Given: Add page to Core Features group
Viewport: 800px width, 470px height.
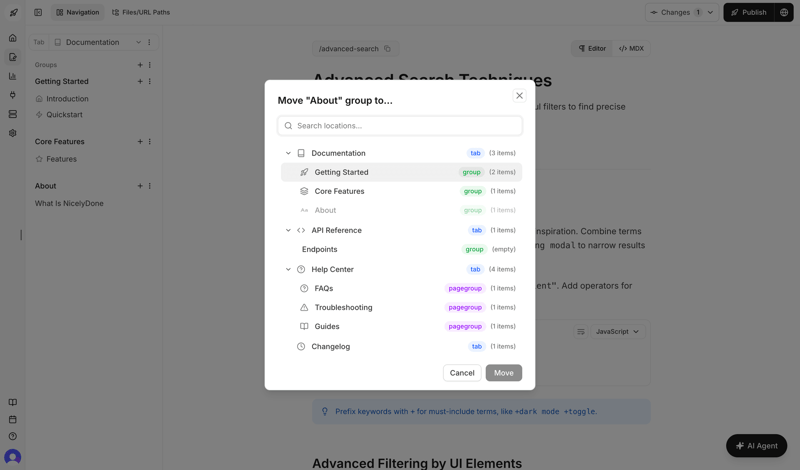Looking at the screenshot, I should 140,141.
